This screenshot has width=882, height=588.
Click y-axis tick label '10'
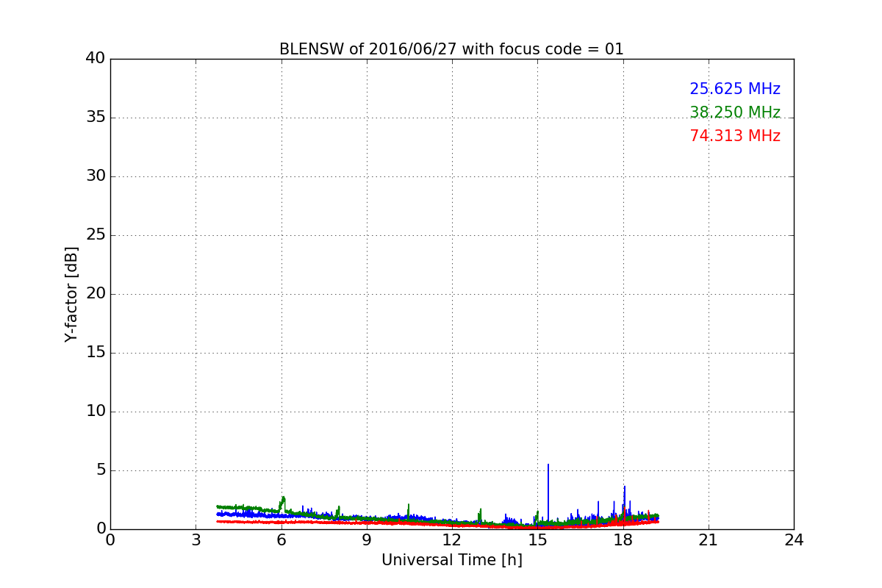click(96, 411)
